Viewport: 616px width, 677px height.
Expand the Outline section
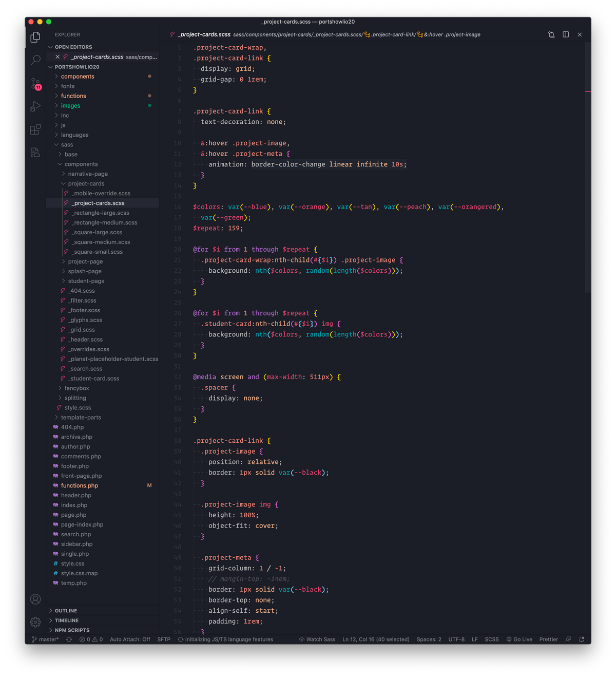click(x=103, y=611)
